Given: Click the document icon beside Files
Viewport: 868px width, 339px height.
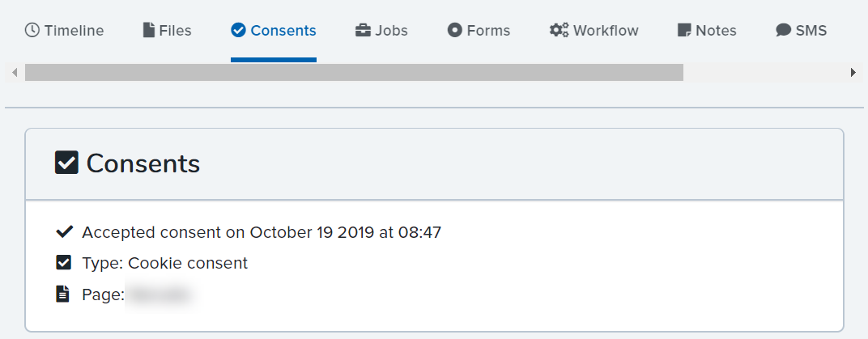Looking at the screenshot, I should coord(148,31).
